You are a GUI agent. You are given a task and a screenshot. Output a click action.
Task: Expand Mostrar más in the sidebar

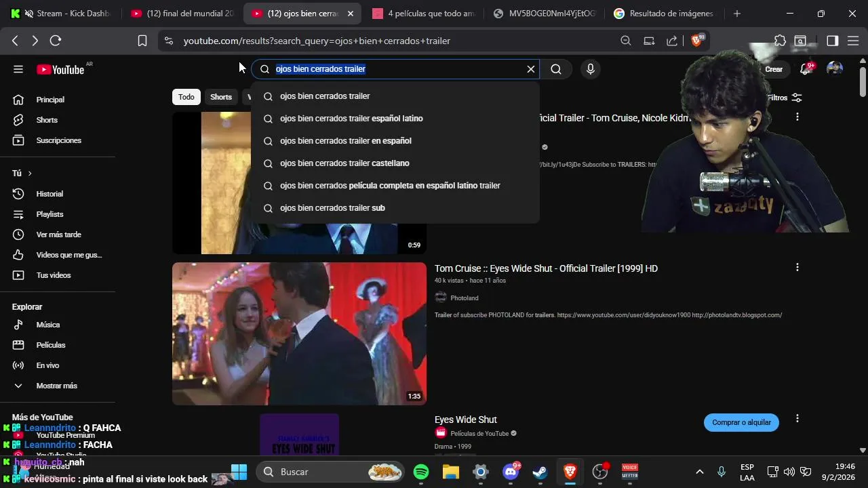58,386
